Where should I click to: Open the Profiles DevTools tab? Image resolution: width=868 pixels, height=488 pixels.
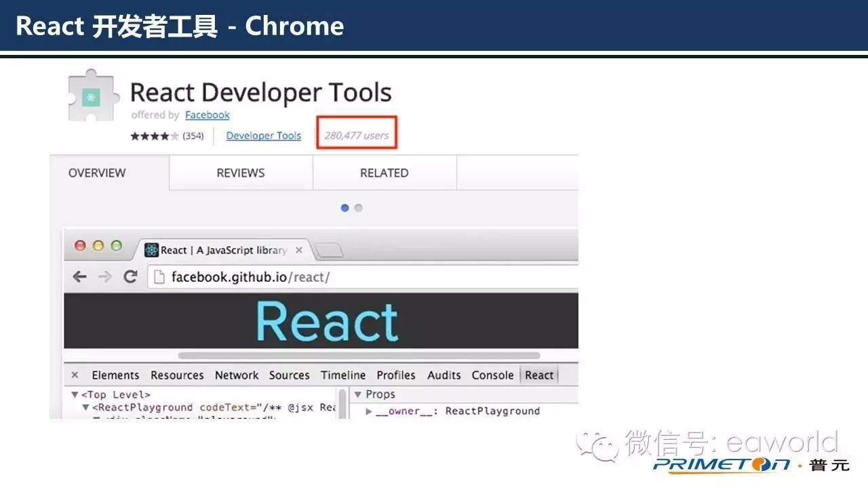[396, 375]
